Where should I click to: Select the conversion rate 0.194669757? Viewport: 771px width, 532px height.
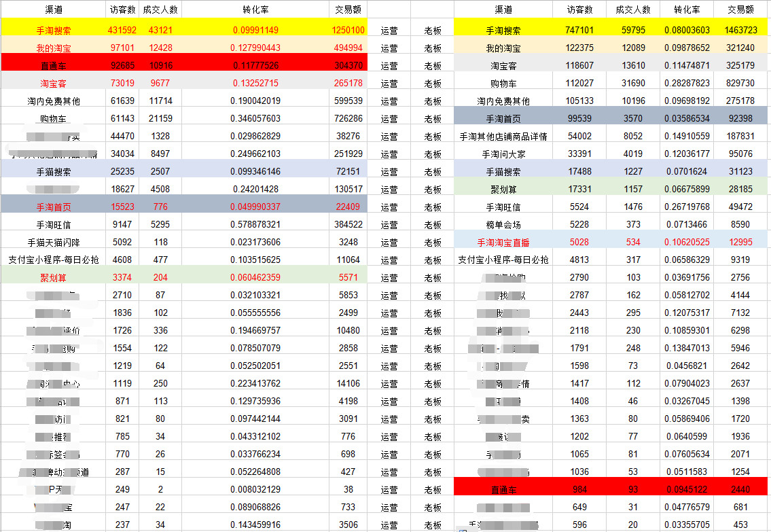255,331
